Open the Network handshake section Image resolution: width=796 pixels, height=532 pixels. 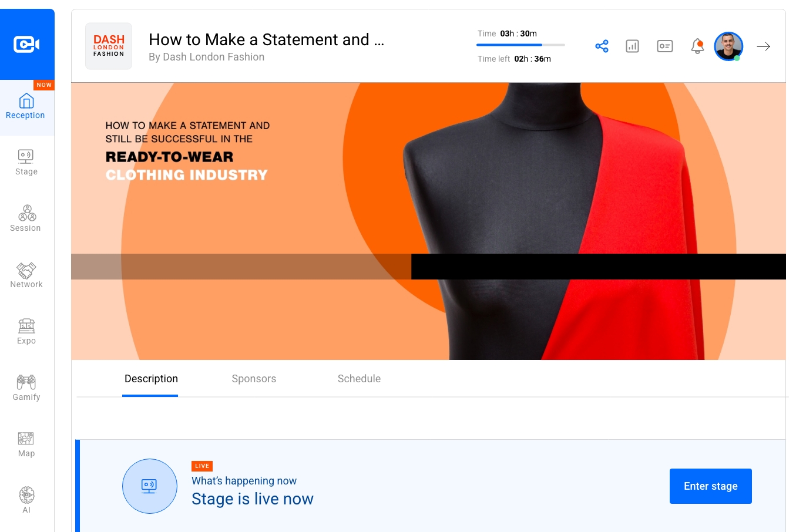(x=26, y=275)
